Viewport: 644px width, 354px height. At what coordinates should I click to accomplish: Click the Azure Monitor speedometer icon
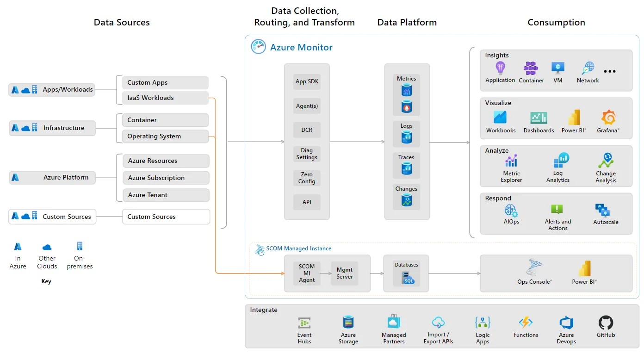pyautogui.click(x=258, y=47)
